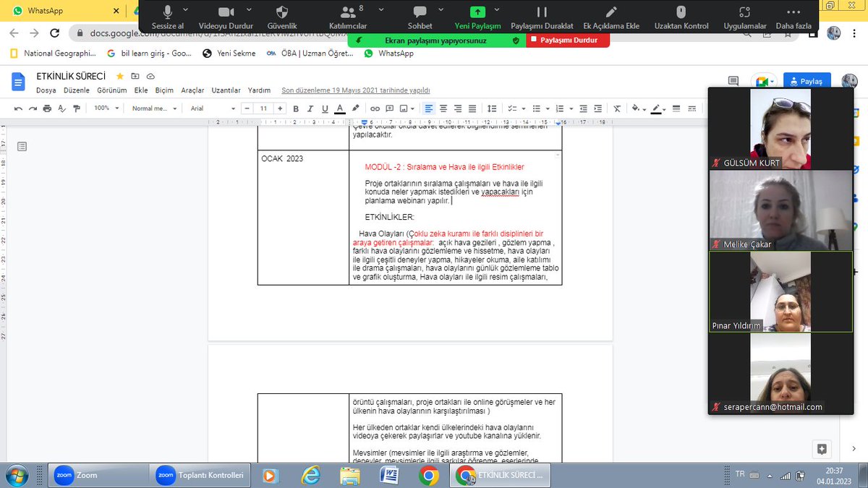The width and height of the screenshot is (868, 488).
Task: Click the blue Paylaş share button
Action: [807, 82]
